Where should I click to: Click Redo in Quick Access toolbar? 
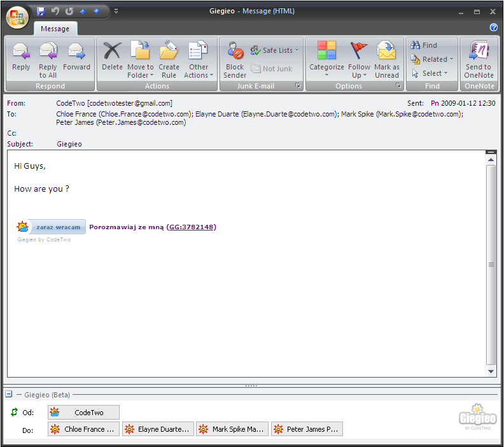[69, 11]
